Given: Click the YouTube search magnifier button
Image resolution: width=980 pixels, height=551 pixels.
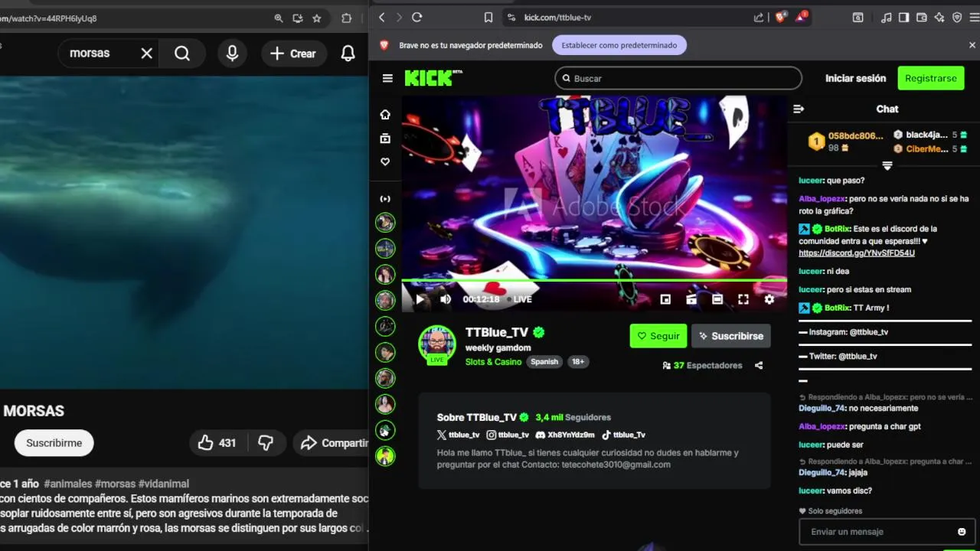Looking at the screenshot, I should tap(182, 54).
